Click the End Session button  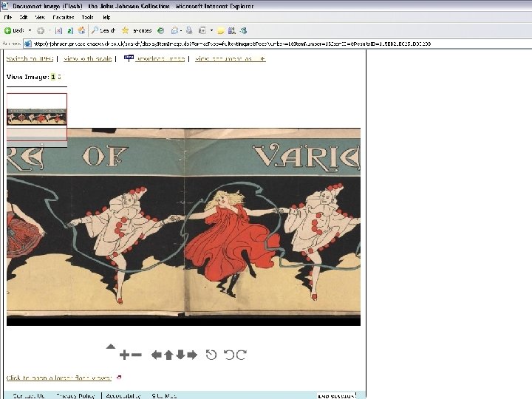coord(336,395)
